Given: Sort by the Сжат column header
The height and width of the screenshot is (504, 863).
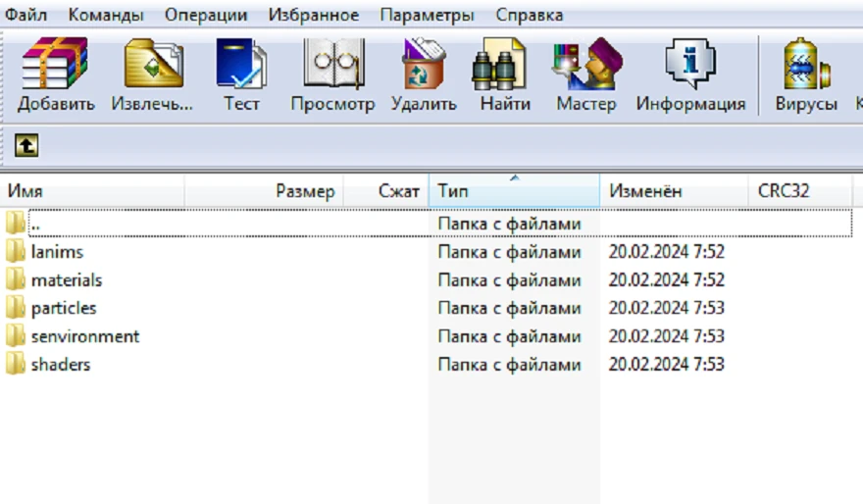Looking at the screenshot, I should click(x=386, y=191).
